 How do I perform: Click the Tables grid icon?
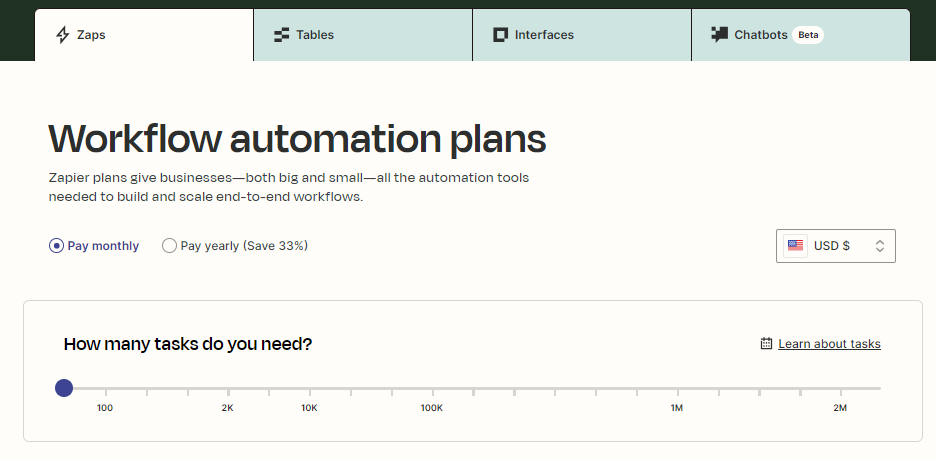click(x=281, y=35)
